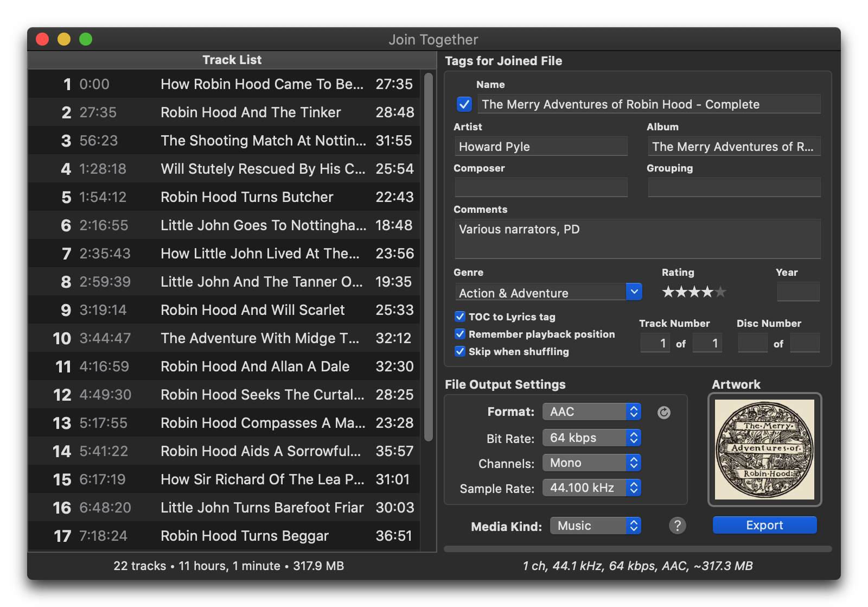Click the Disc Number first field

[x=753, y=343]
